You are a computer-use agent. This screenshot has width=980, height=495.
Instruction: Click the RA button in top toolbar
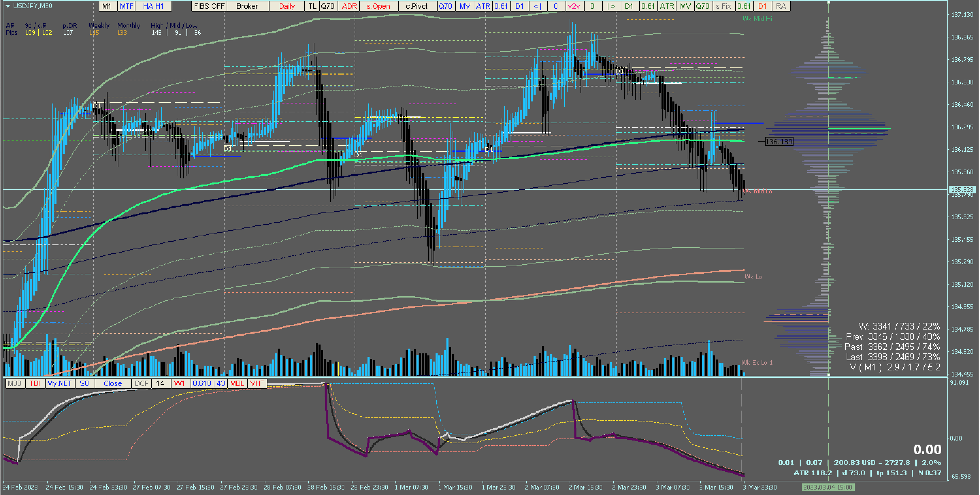[x=781, y=6]
